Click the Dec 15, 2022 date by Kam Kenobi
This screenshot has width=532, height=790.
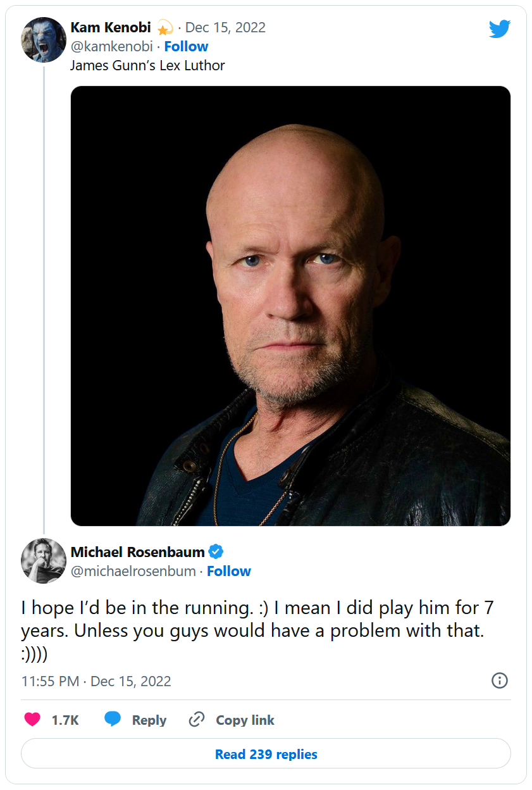point(225,28)
